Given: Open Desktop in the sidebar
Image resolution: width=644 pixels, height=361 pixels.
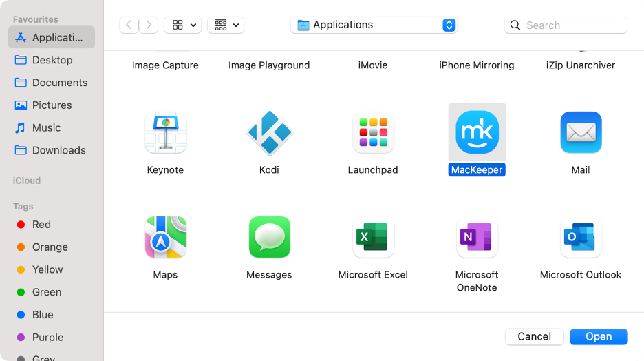Looking at the screenshot, I should point(52,60).
